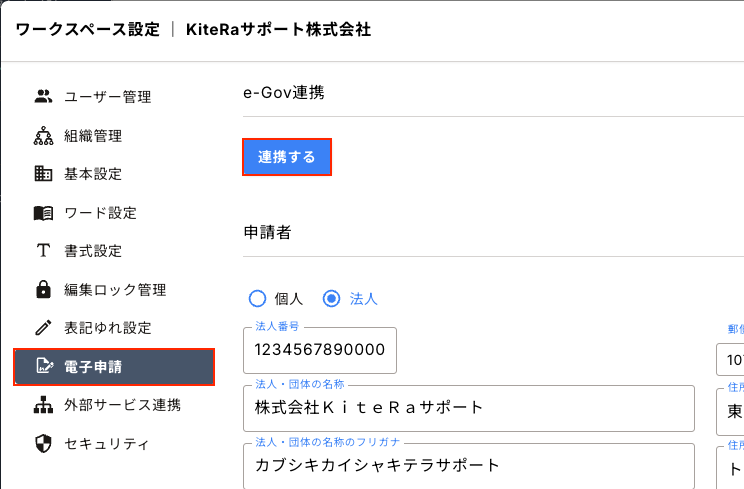Click the User Management people icon
The image size is (744, 489).
43,97
